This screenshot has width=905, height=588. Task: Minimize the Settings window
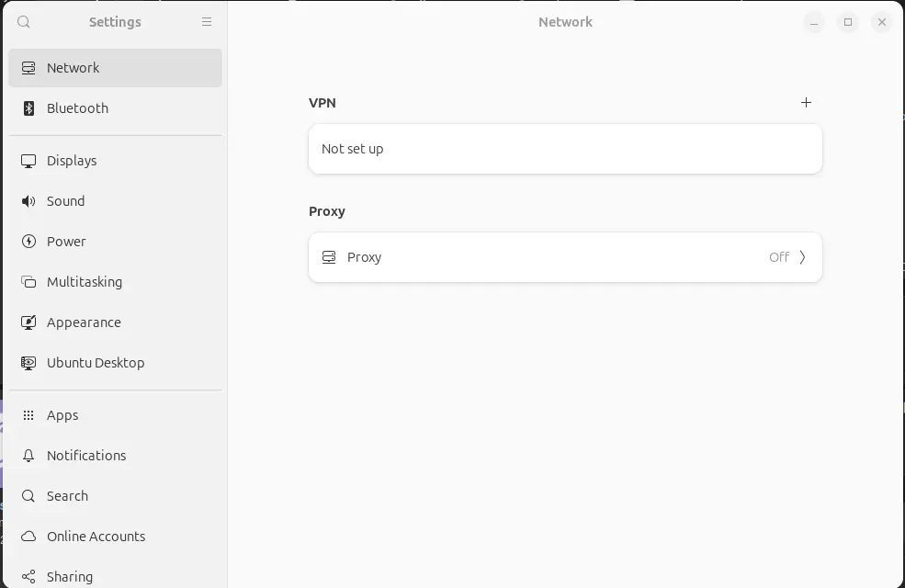click(x=814, y=22)
